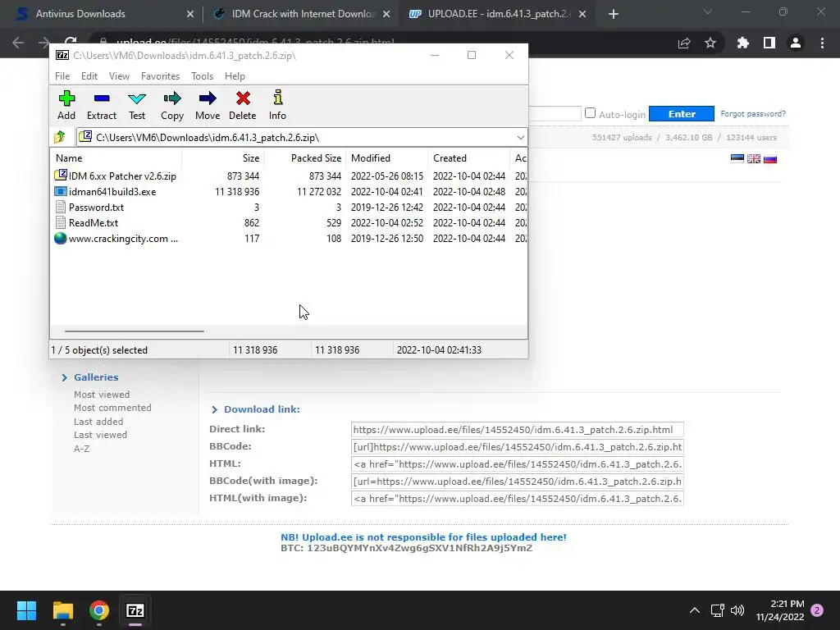Show hidden system tray icons
Screen dimensions: 840x630
pos(694,610)
